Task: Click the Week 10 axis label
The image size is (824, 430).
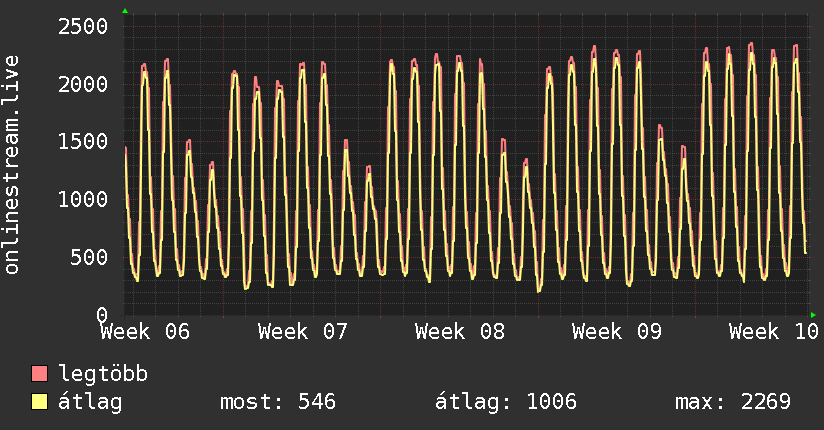Action: pos(774,332)
